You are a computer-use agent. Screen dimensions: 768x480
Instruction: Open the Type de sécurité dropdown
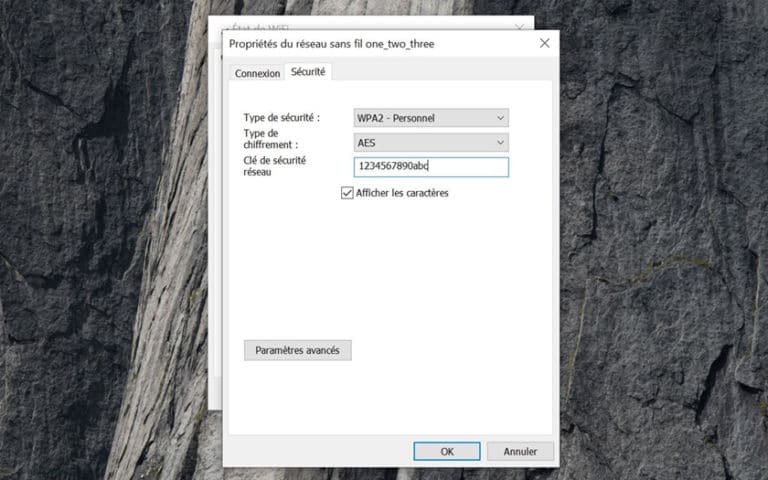tap(431, 118)
